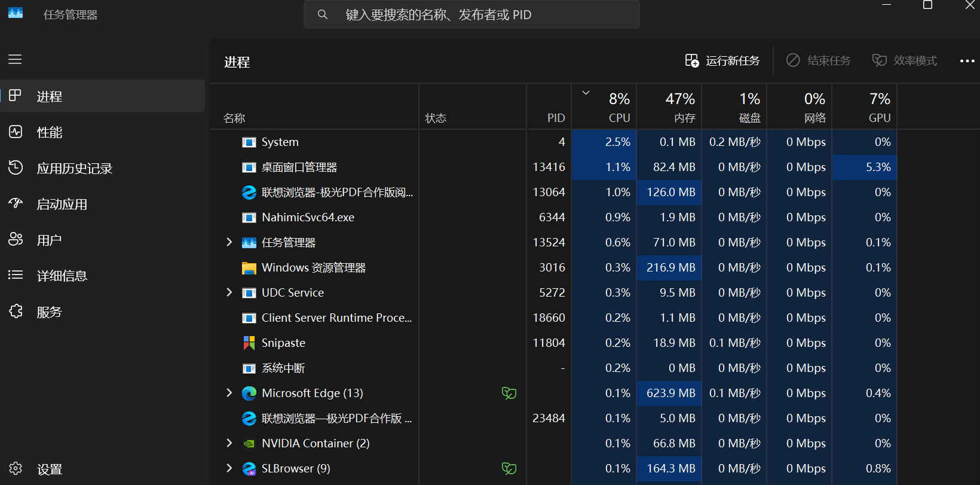The height and width of the screenshot is (485, 980).
Task: Sort by the PID column header
Action: (549, 106)
